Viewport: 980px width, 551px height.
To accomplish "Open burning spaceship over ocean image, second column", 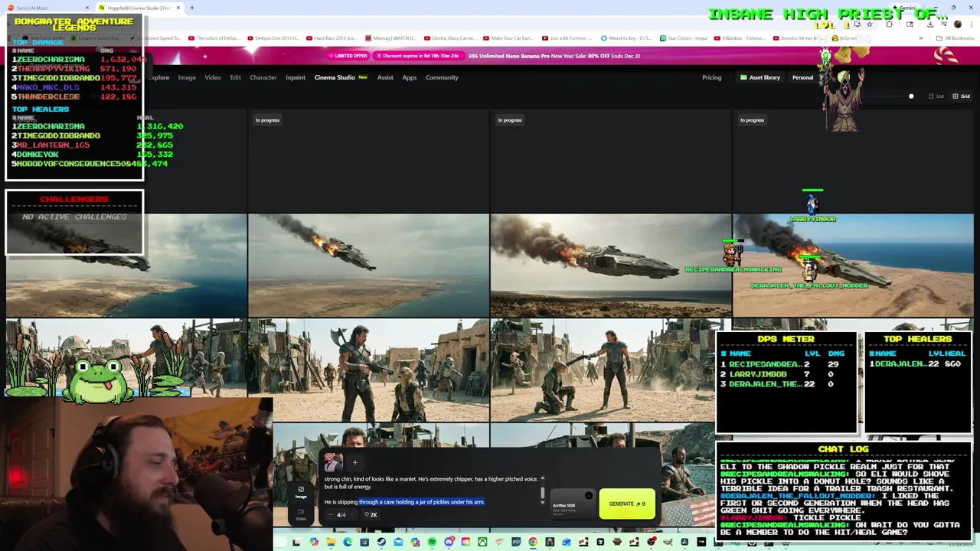I will pos(368,265).
